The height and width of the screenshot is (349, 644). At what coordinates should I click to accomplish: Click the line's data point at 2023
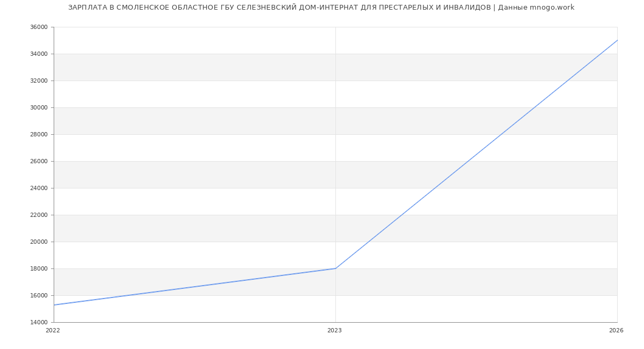[x=335, y=268]
